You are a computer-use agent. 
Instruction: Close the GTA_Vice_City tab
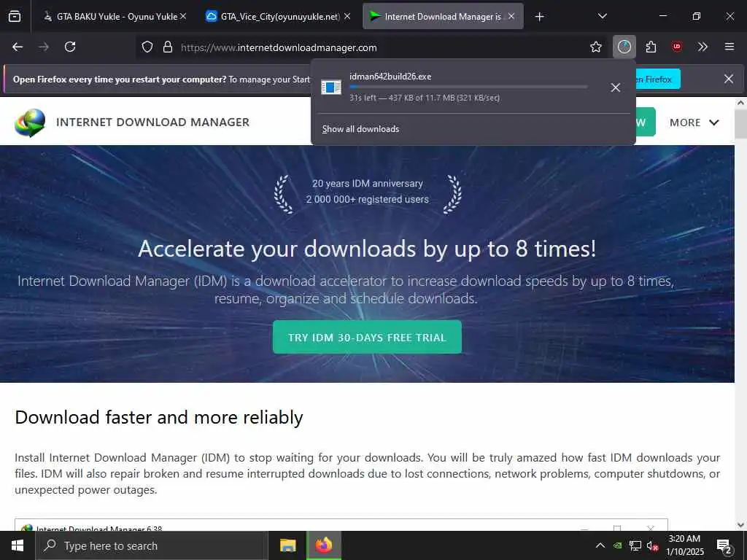pos(347,16)
